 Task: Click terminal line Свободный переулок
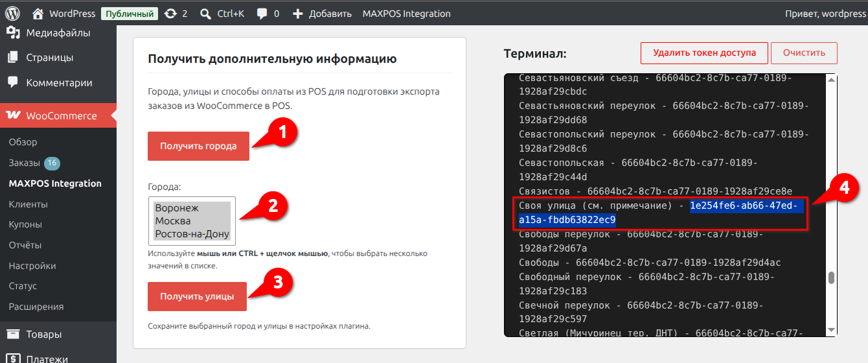[x=646, y=284]
